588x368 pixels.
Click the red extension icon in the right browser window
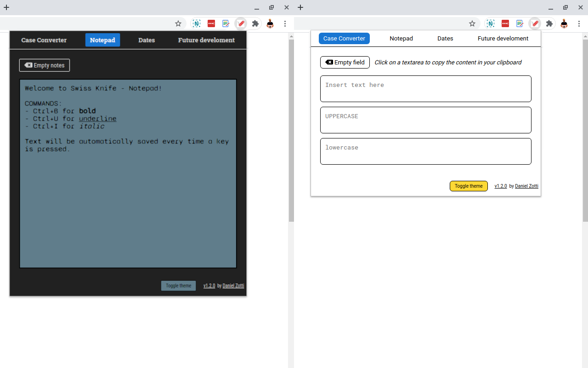tap(505, 23)
